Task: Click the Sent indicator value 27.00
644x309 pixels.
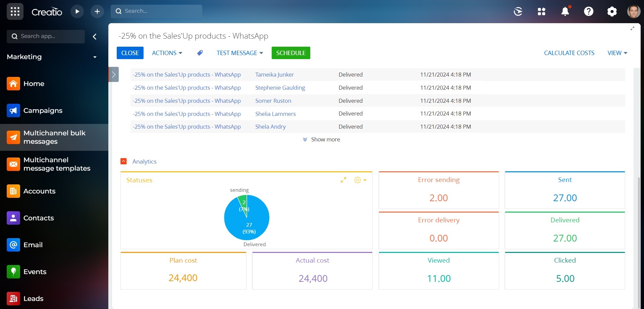Action: 565,198
